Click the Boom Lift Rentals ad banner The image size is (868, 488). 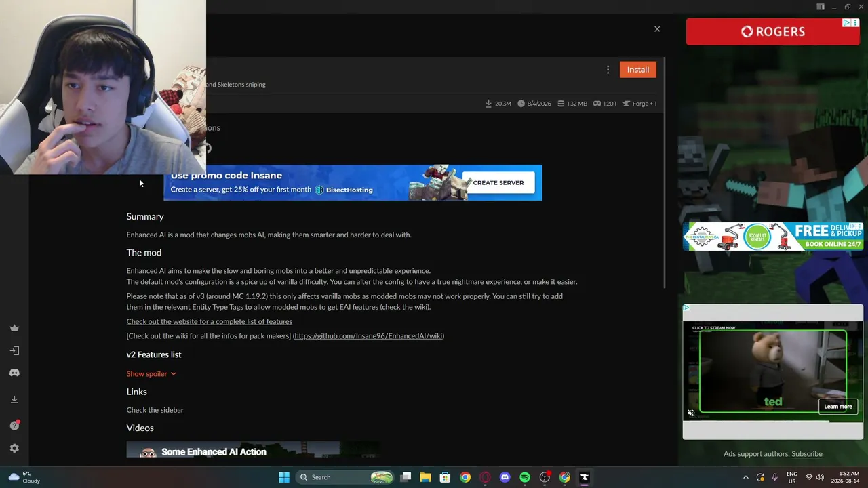(773, 237)
